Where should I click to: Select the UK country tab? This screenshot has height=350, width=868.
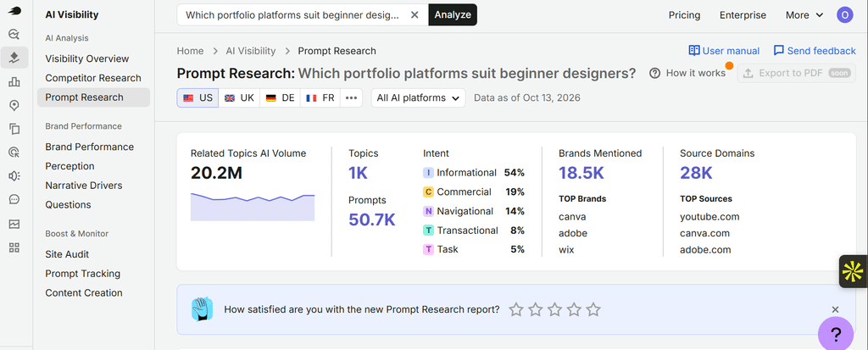pyautogui.click(x=239, y=98)
